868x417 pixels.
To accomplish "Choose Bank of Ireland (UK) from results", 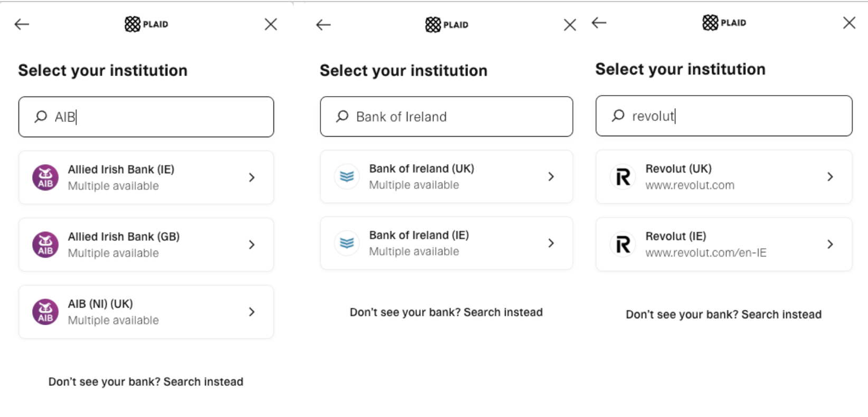I will click(x=447, y=176).
